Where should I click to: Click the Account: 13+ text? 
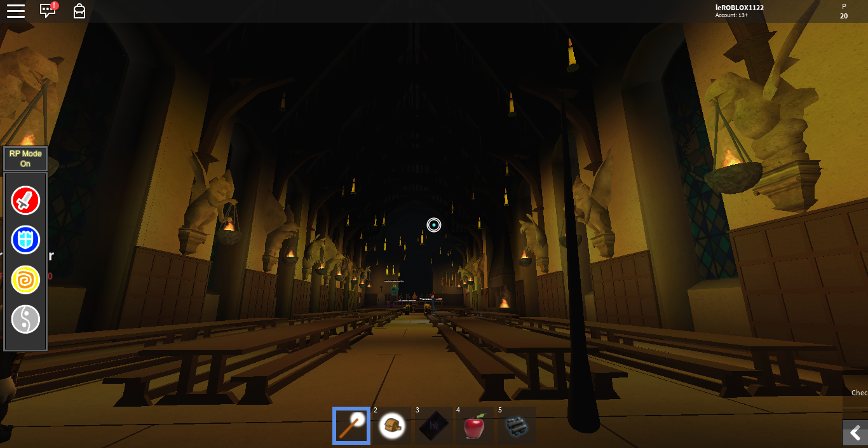pyautogui.click(x=731, y=15)
